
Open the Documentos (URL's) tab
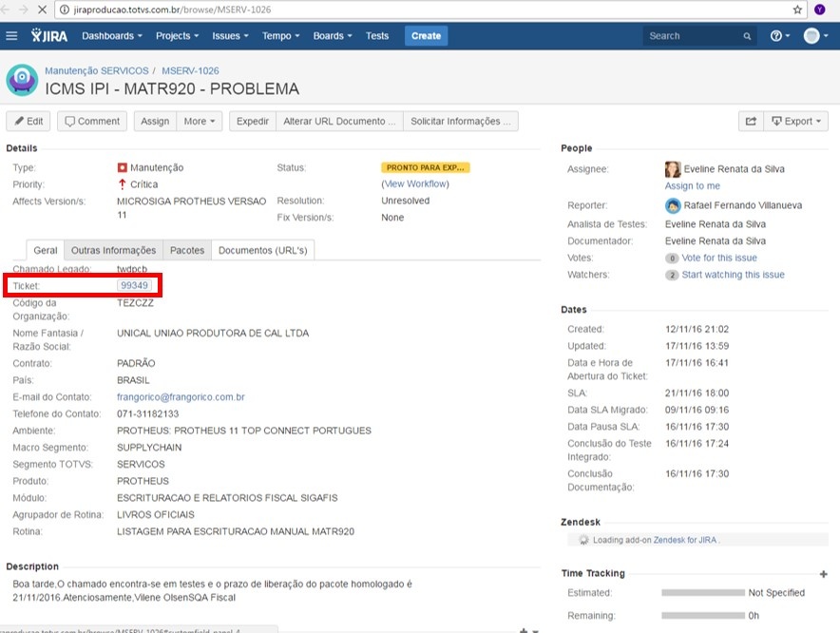tap(263, 250)
